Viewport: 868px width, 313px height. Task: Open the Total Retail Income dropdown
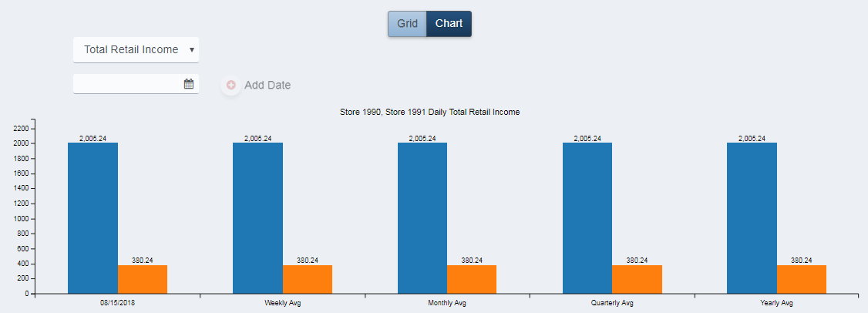[136, 50]
